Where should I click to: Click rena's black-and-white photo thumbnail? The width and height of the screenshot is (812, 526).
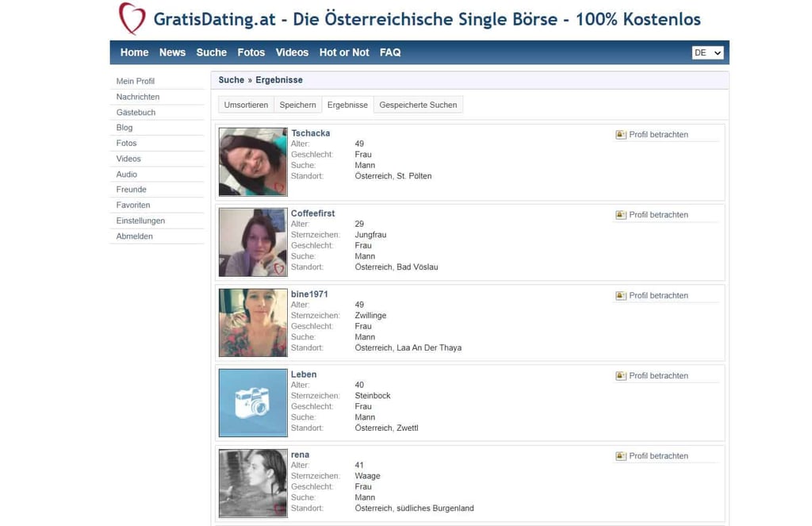pyautogui.click(x=253, y=483)
